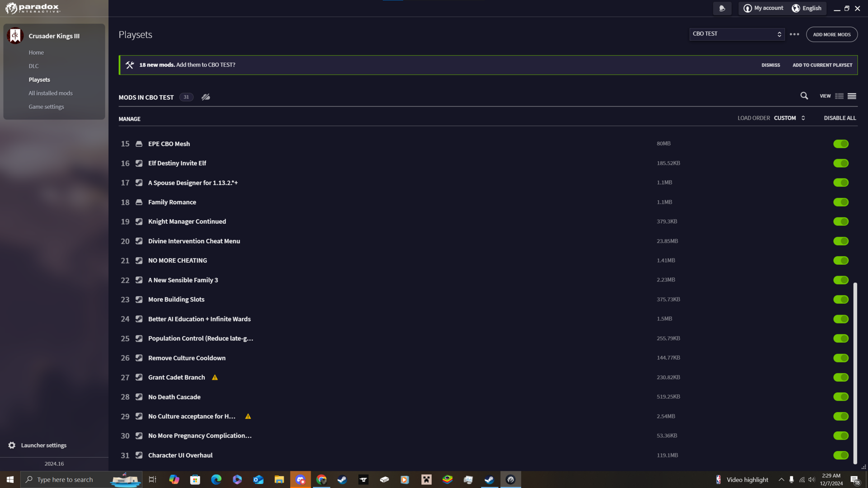This screenshot has width=868, height=488.
Task: Dismiss the new mods banner
Action: pyautogui.click(x=771, y=65)
